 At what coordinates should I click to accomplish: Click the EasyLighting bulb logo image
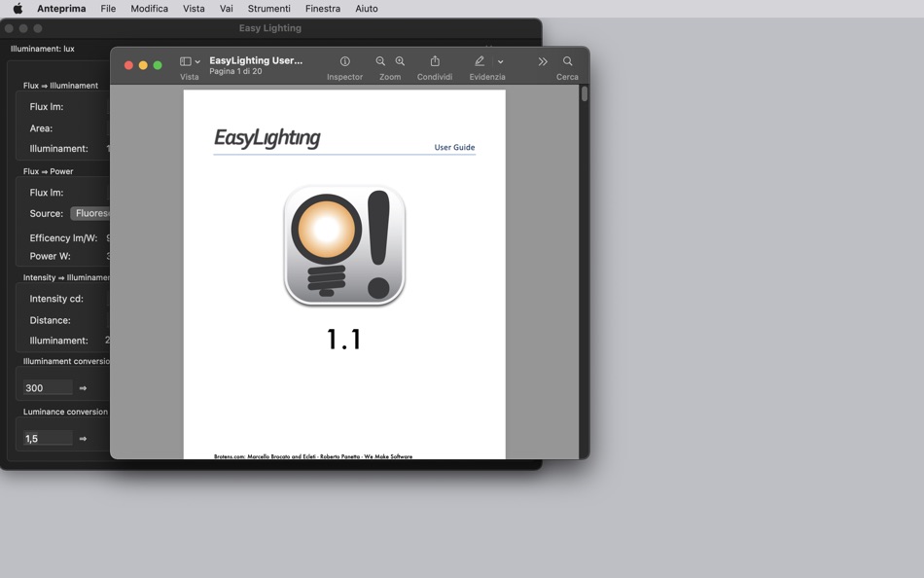344,245
